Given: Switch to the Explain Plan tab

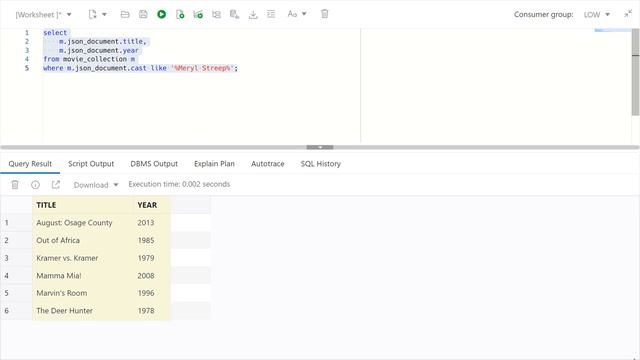Looking at the screenshot, I should pyautogui.click(x=214, y=164).
